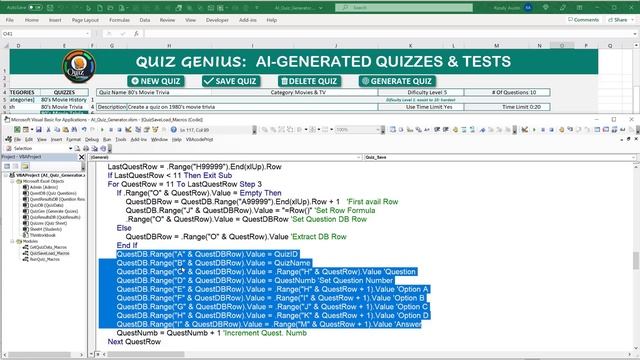Click the Undo icon in VBA toolbar

tap(84, 129)
